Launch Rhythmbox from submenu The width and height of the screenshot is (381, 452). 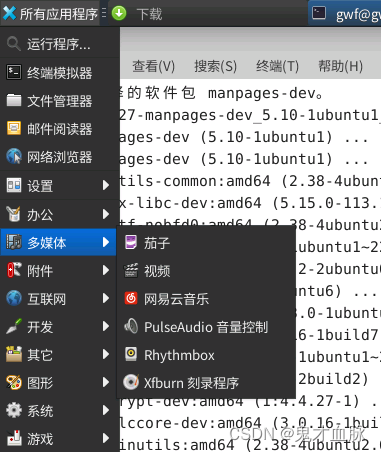(206, 355)
